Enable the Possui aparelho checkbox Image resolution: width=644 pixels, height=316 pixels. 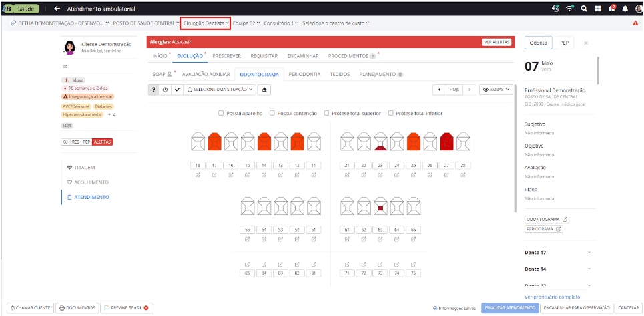click(x=221, y=113)
